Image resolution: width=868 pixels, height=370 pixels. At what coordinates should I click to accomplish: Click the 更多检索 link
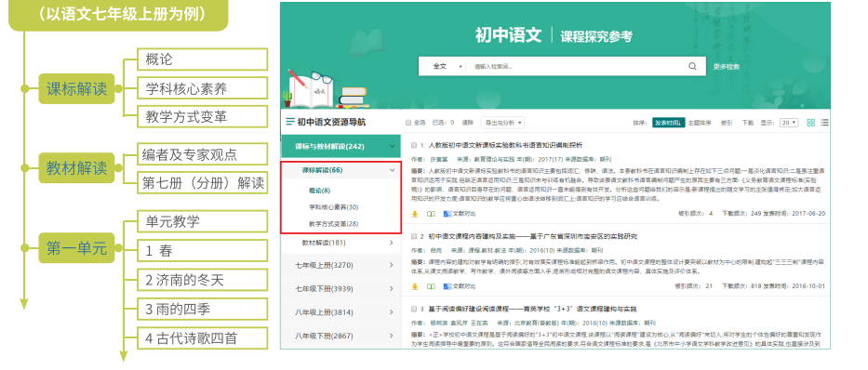(726, 66)
